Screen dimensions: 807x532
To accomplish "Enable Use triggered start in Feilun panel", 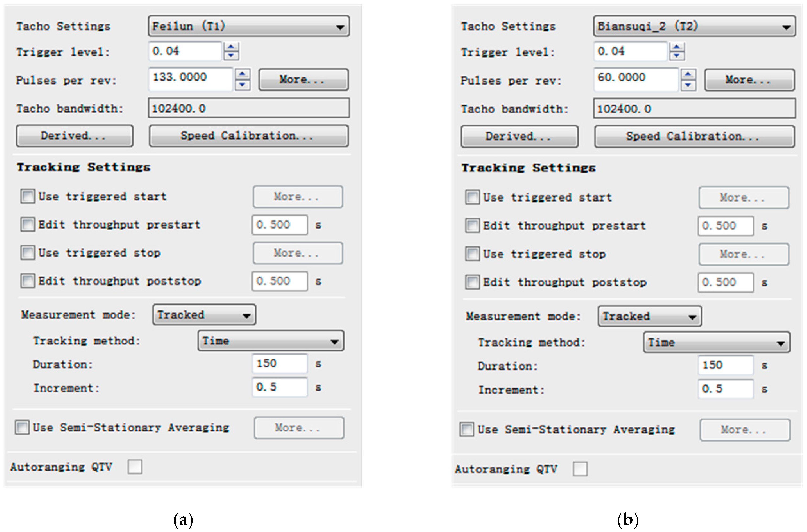I will (28, 197).
